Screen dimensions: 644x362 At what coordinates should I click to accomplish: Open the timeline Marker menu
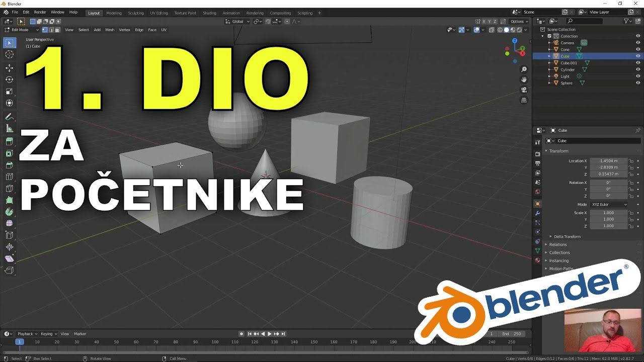[x=80, y=334]
